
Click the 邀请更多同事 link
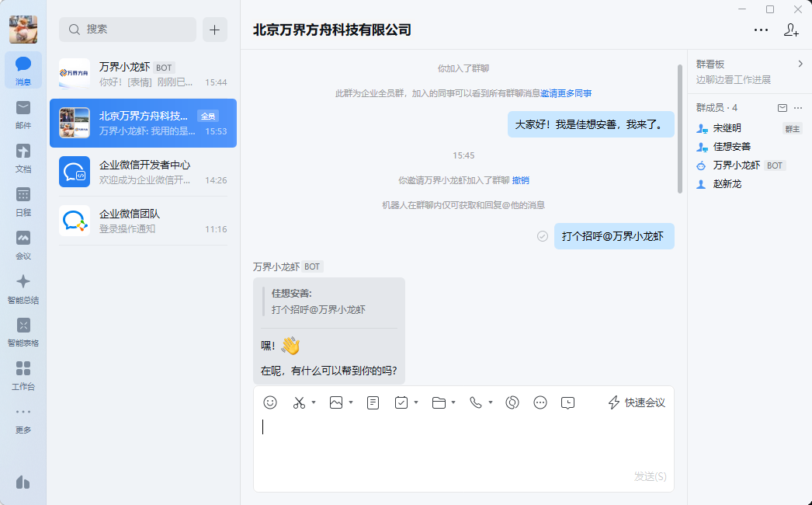(566, 93)
